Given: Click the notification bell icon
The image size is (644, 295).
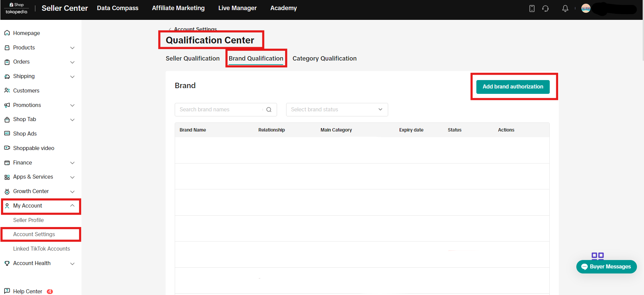Looking at the screenshot, I should point(565,8).
